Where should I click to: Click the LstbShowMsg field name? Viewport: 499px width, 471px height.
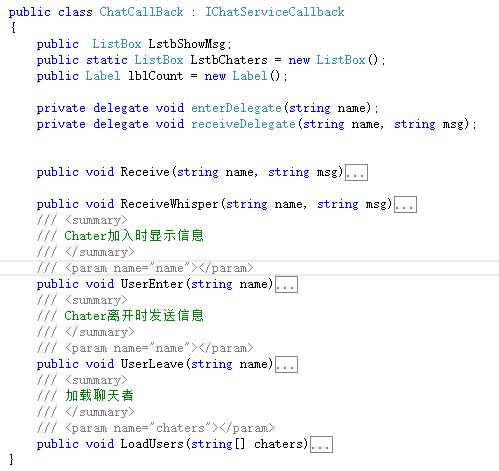coord(187,44)
